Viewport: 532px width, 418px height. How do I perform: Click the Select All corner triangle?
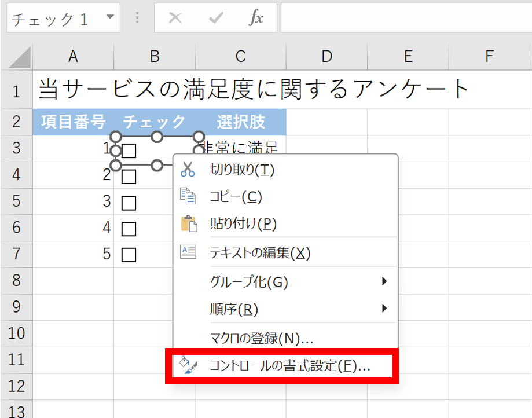pyautogui.click(x=20, y=57)
